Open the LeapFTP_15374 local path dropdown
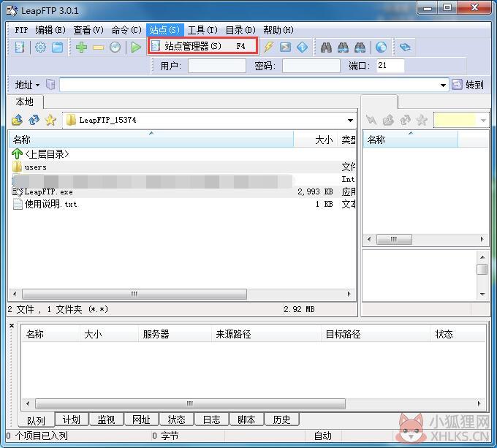The height and width of the screenshot is (448, 497). coord(350,120)
